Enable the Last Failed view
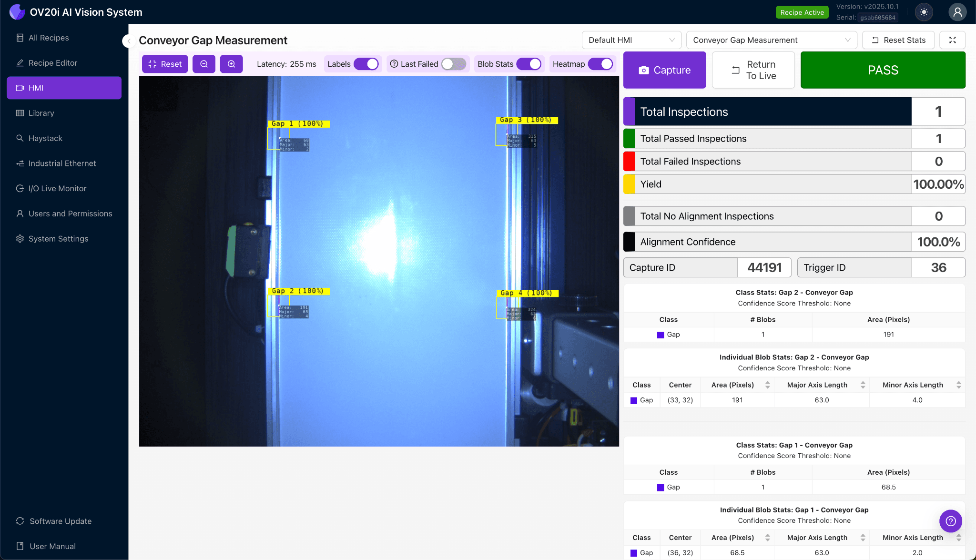976x560 pixels. (454, 63)
